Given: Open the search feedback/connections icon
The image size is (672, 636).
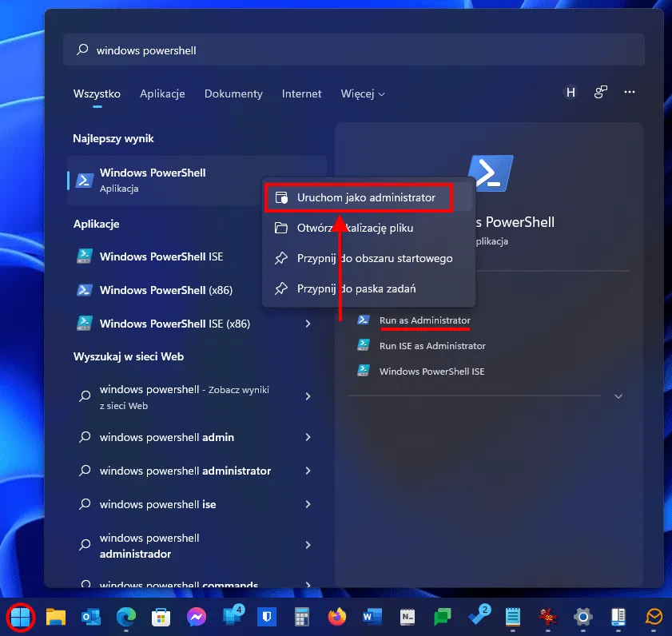Looking at the screenshot, I should 600,92.
